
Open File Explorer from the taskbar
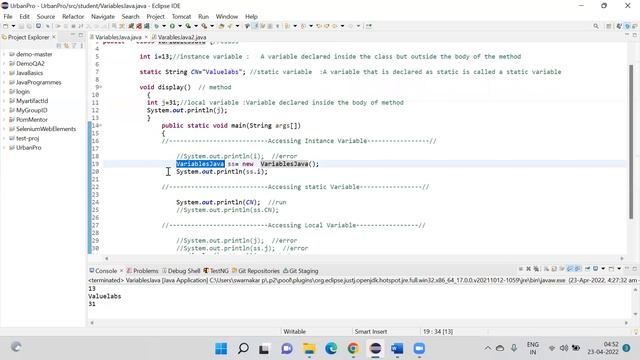point(309,349)
